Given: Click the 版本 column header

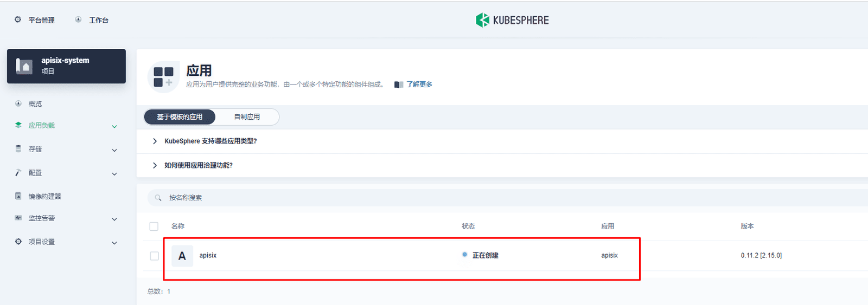Looking at the screenshot, I should coord(748,226).
